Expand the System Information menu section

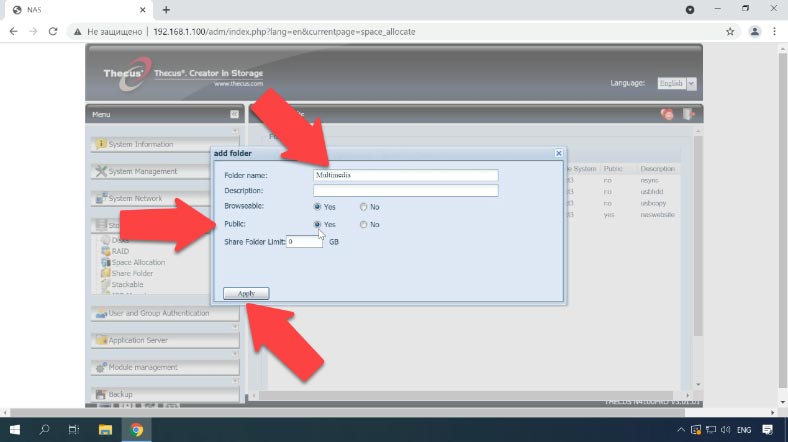(165, 144)
